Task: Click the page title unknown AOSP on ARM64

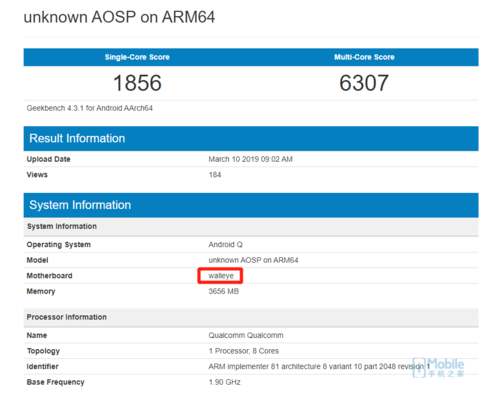Action: (x=119, y=17)
